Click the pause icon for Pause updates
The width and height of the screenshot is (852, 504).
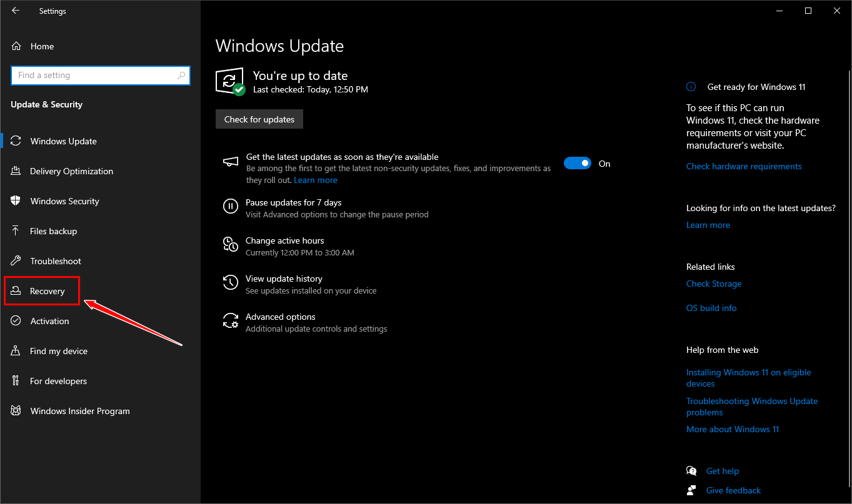click(231, 205)
